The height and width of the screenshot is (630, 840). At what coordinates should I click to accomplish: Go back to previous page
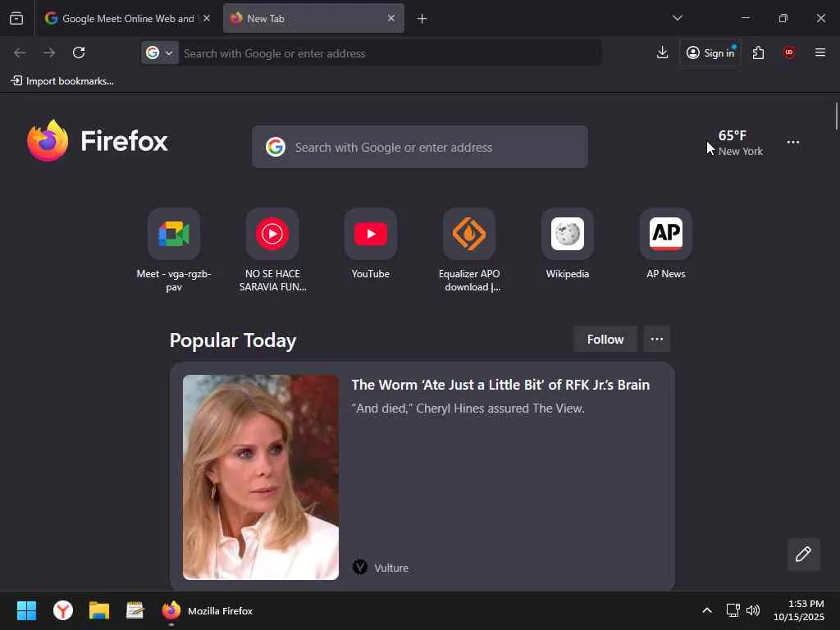[20, 52]
